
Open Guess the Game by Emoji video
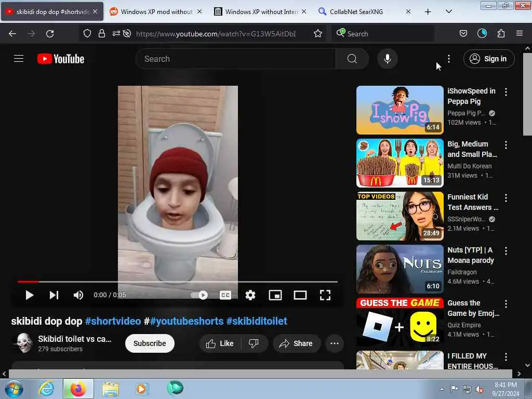pyautogui.click(x=400, y=322)
